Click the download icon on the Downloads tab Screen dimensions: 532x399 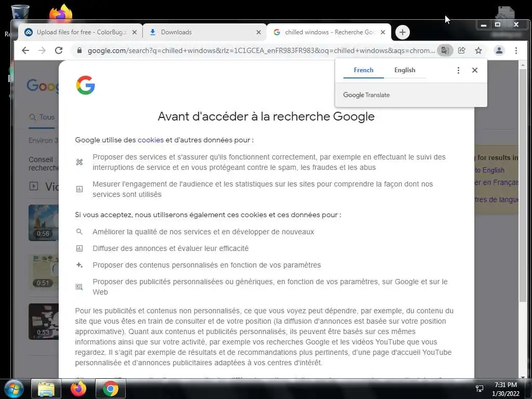(x=153, y=32)
